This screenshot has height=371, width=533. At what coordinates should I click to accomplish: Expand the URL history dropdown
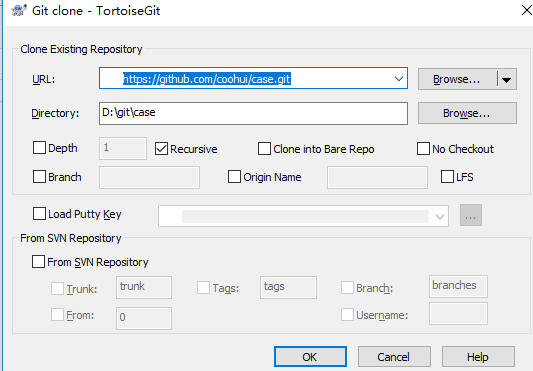click(399, 79)
